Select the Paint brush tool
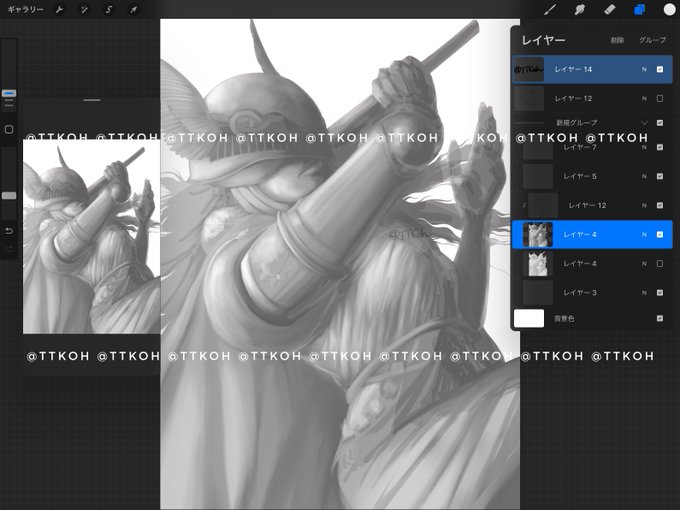 (550, 10)
